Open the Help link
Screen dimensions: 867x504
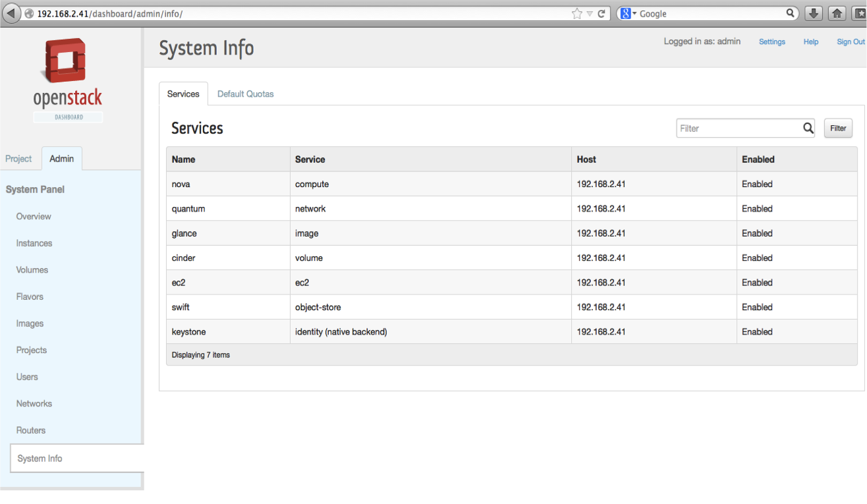811,42
